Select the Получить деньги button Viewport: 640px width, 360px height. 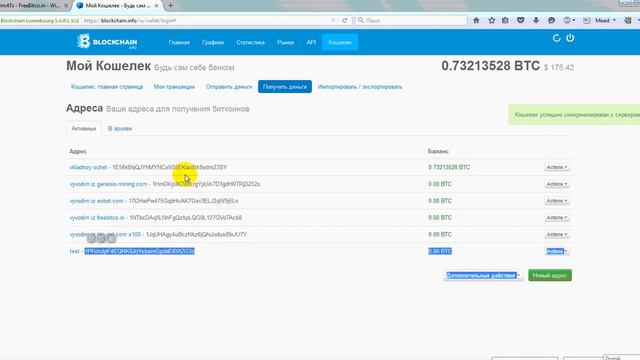point(284,87)
